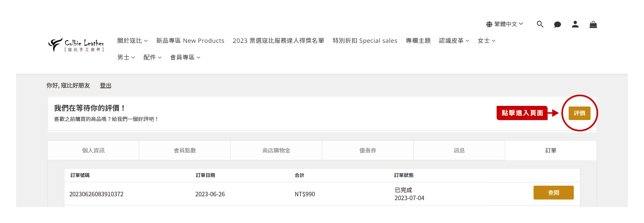Open the chat message bubble icon
Image resolution: width=644 pixels, height=223 pixels.
tap(557, 24)
